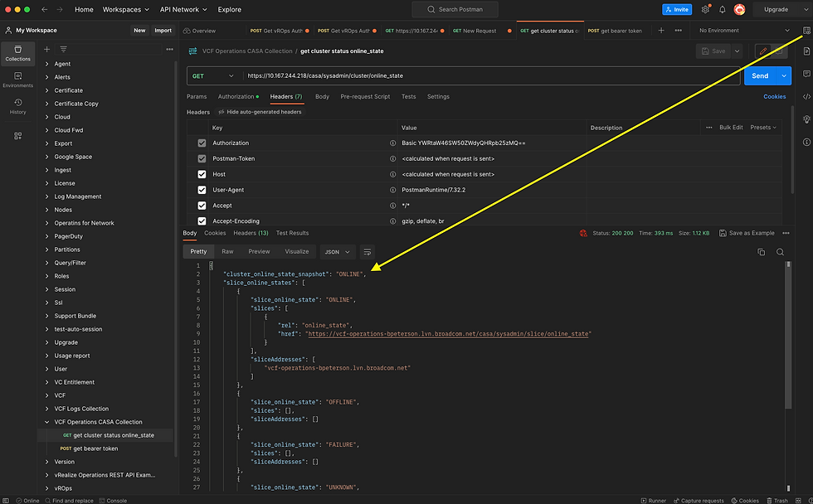813x504 pixels.
Task: Show the Raw response view
Action: click(227, 252)
